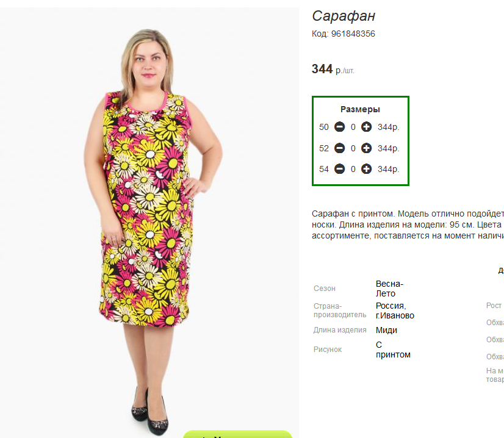The height and width of the screenshot is (438, 504).
Task: Click the 344 р./шт. price
Action: [333, 69]
